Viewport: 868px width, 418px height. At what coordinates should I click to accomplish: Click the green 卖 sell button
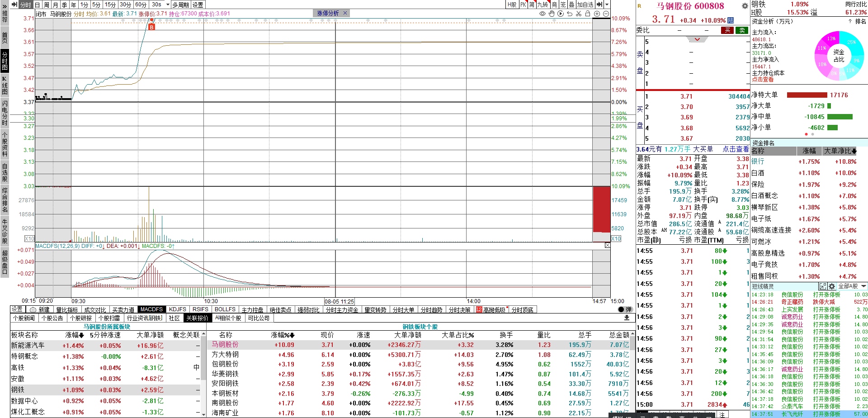(742, 30)
